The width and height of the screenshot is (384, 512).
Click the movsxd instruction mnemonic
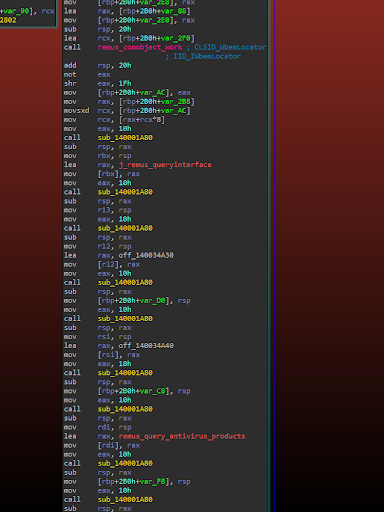76,111
